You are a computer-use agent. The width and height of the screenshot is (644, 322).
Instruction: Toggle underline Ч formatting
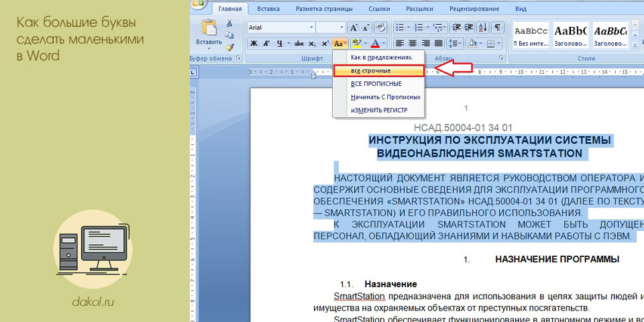pos(280,43)
